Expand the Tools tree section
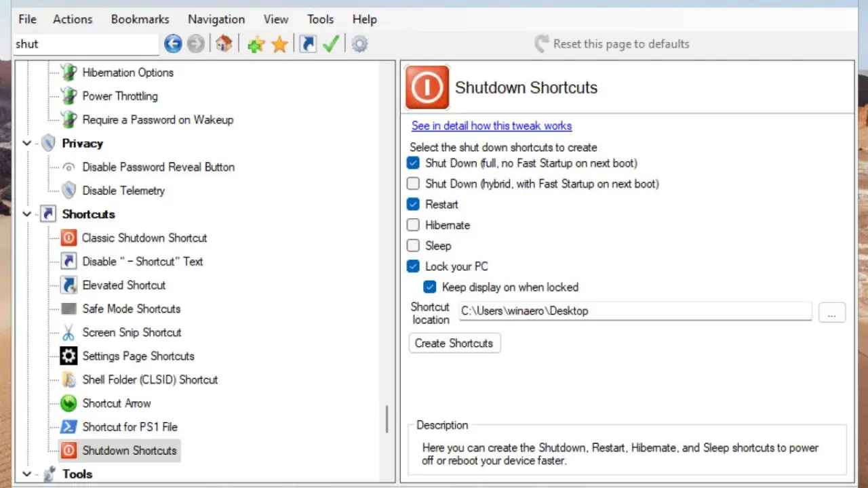 point(27,474)
